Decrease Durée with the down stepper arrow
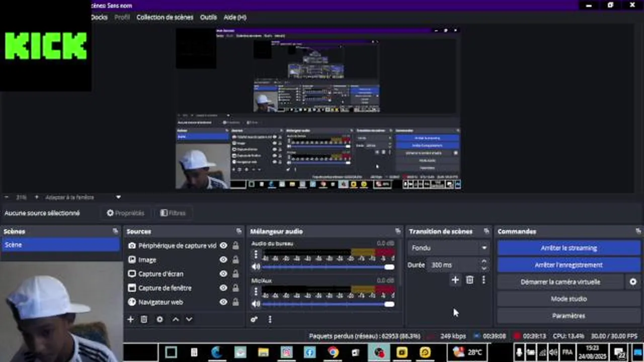Viewport: 644px width, 362px height. click(x=484, y=268)
